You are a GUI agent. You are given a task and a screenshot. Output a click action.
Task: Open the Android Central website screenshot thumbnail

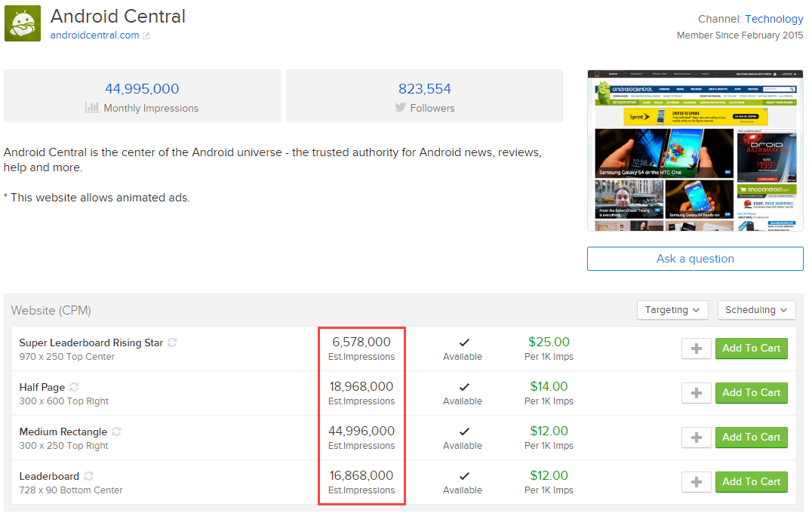[695, 151]
